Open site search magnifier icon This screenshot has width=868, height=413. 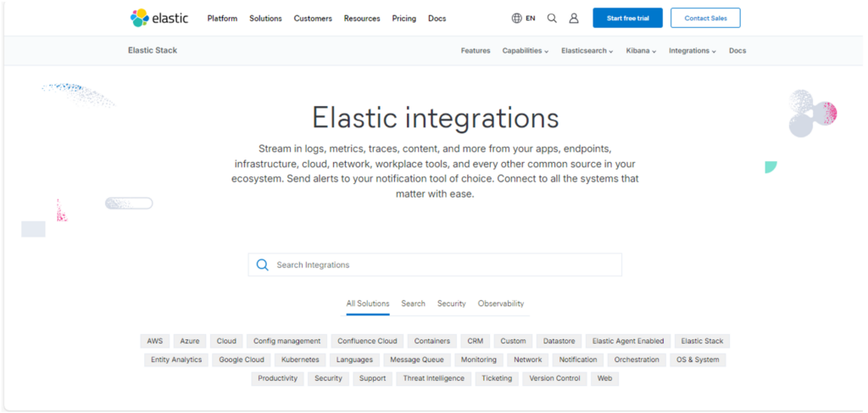(x=552, y=19)
